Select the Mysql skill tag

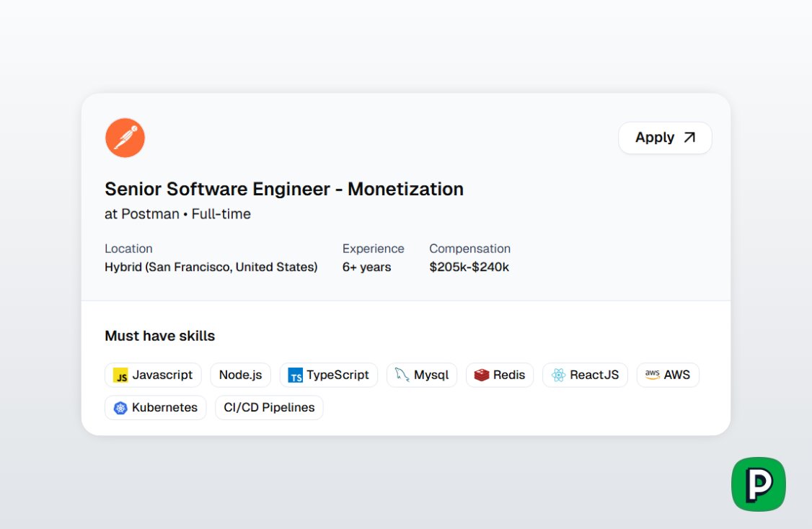coord(422,375)
